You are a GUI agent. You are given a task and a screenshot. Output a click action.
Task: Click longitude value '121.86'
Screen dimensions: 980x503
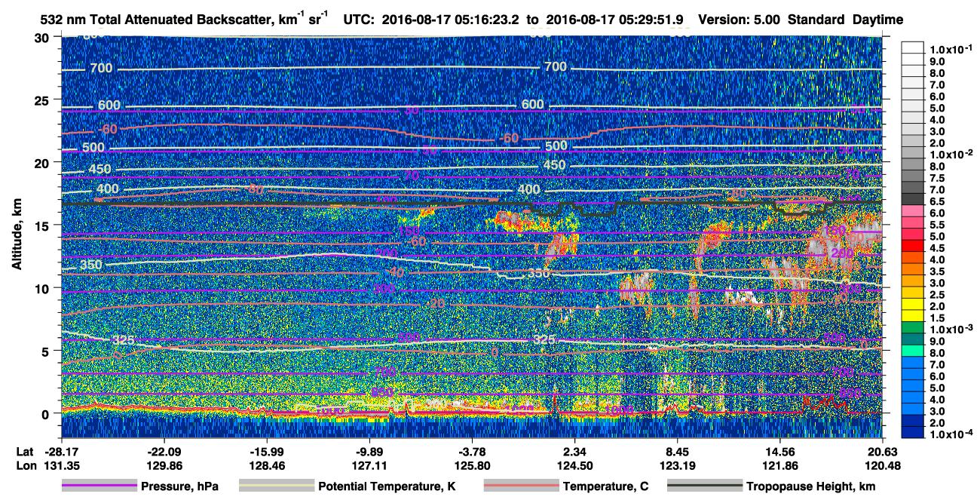tap(780, 465)
